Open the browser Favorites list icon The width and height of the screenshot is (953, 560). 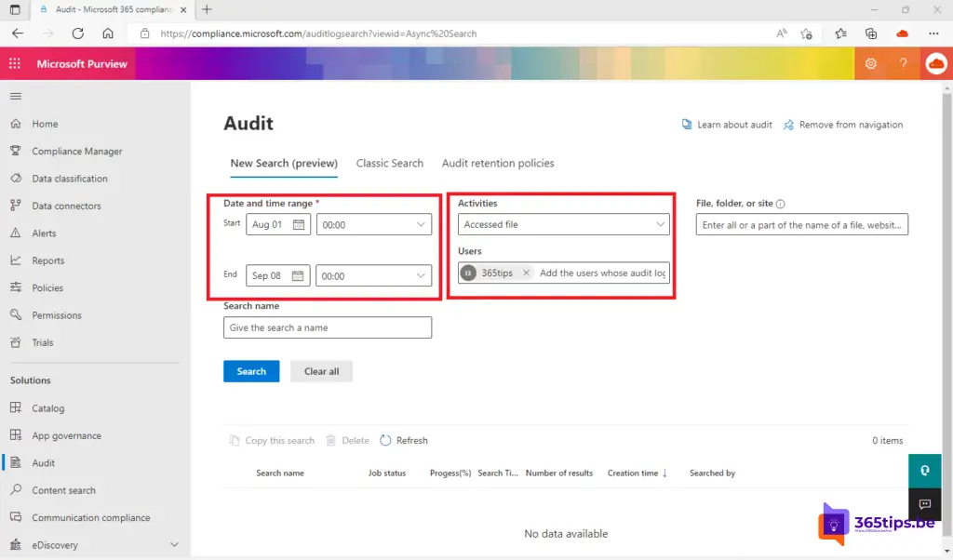(x=840, y=33)
